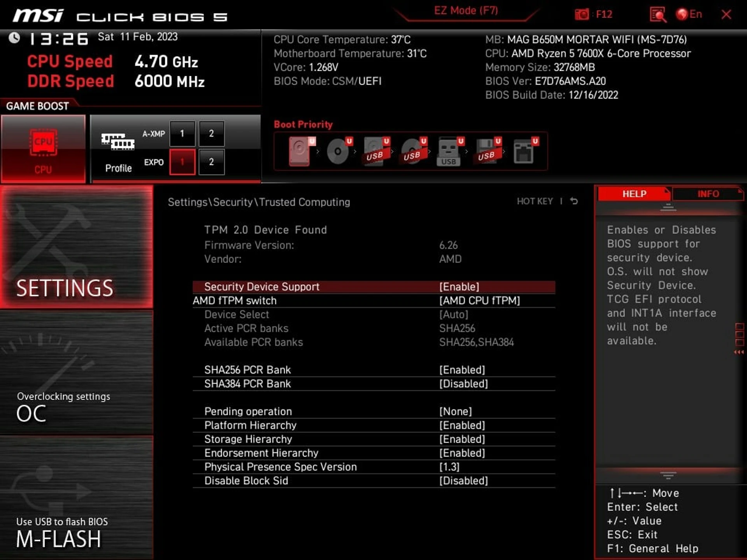
Task: Switch to the HELP tab
Action: pos(634,194)
